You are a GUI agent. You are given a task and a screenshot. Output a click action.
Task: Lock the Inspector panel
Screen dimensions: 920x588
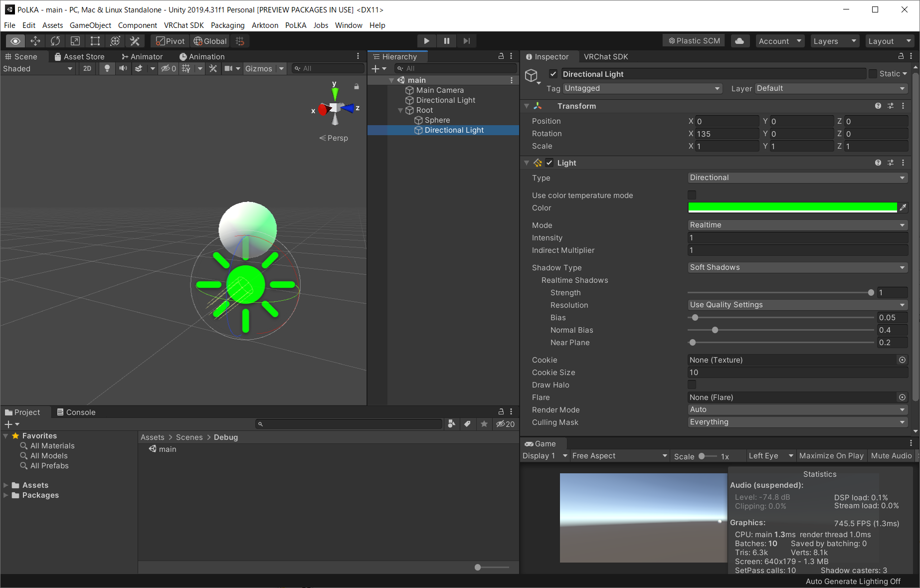(901, 56)
